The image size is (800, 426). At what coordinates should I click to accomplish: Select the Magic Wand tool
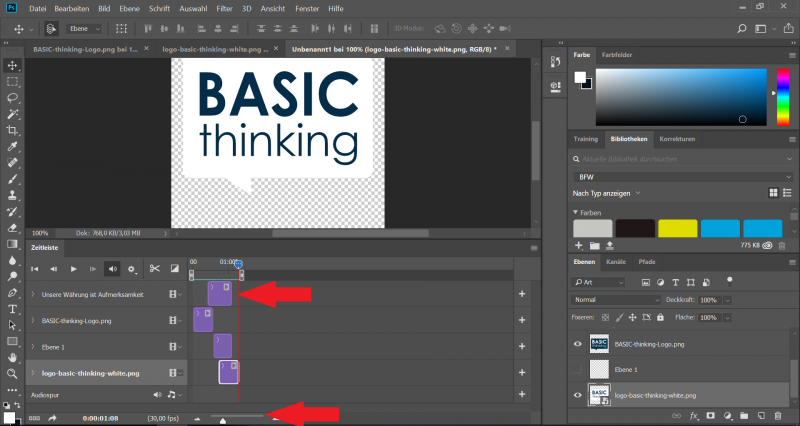pos(12,114)
